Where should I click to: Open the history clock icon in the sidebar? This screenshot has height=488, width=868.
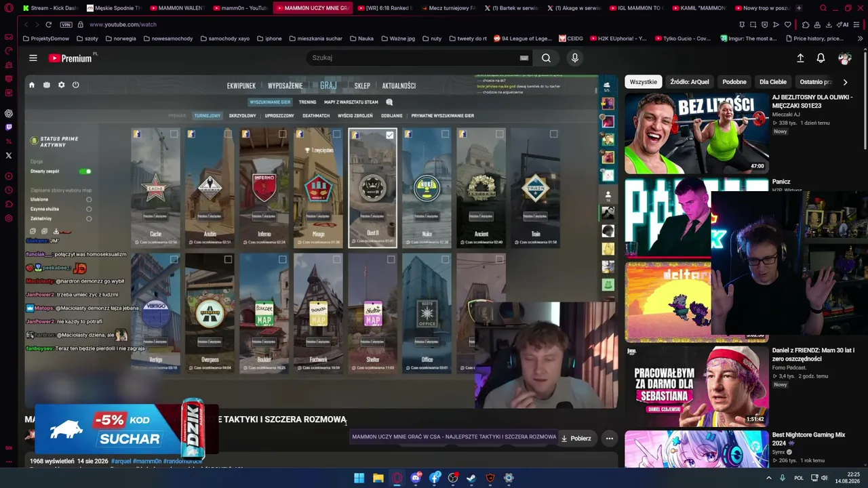coord(9,176)
